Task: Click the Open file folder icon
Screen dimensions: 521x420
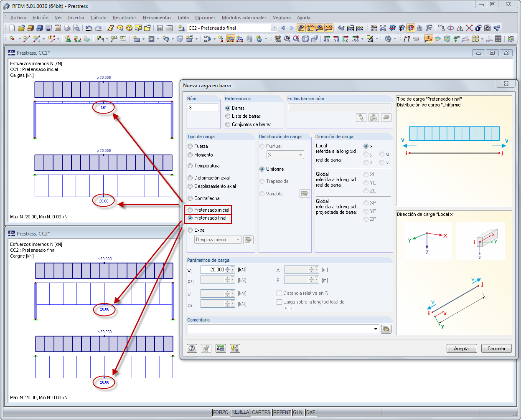Action: (21, 28)
